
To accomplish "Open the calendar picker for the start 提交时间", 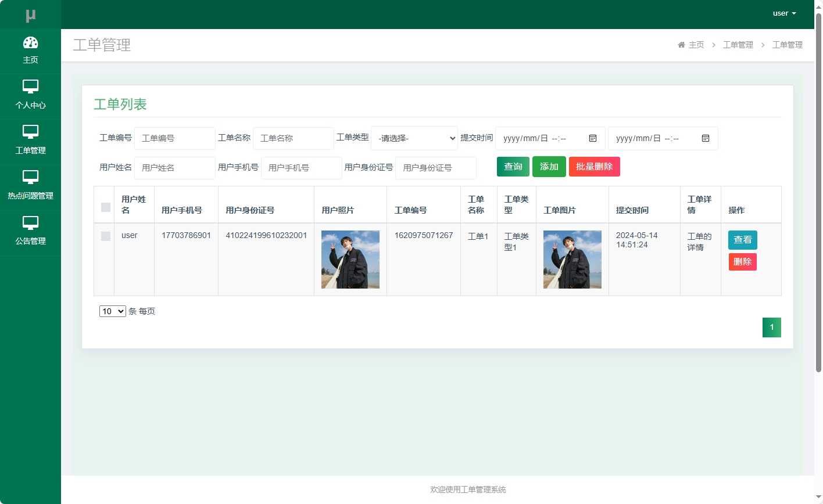I will pos(593,138).
